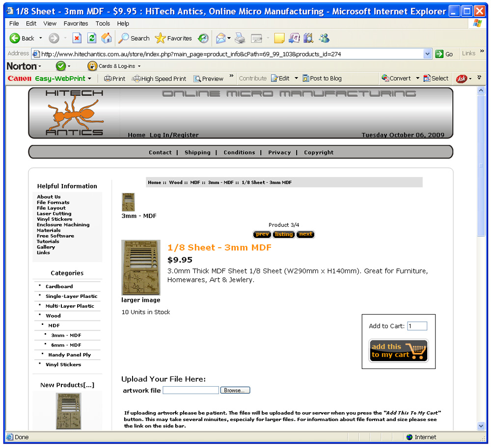The width and height of the screenshot is (491, 448).
Task: Click the HiTech Antics ant logo
Action: 74,113
